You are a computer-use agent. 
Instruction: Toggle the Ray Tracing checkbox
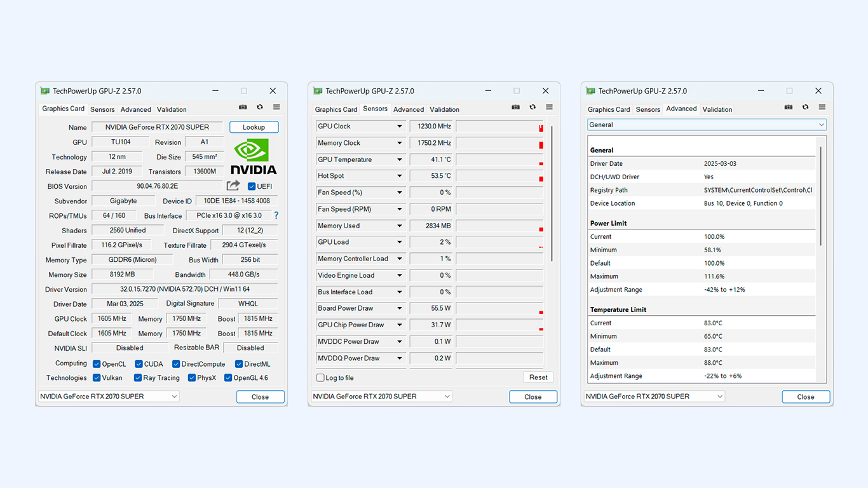point(138,377)
